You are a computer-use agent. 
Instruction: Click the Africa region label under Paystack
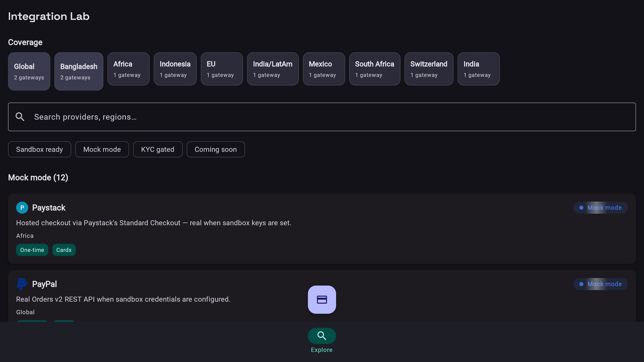point(25,236)
